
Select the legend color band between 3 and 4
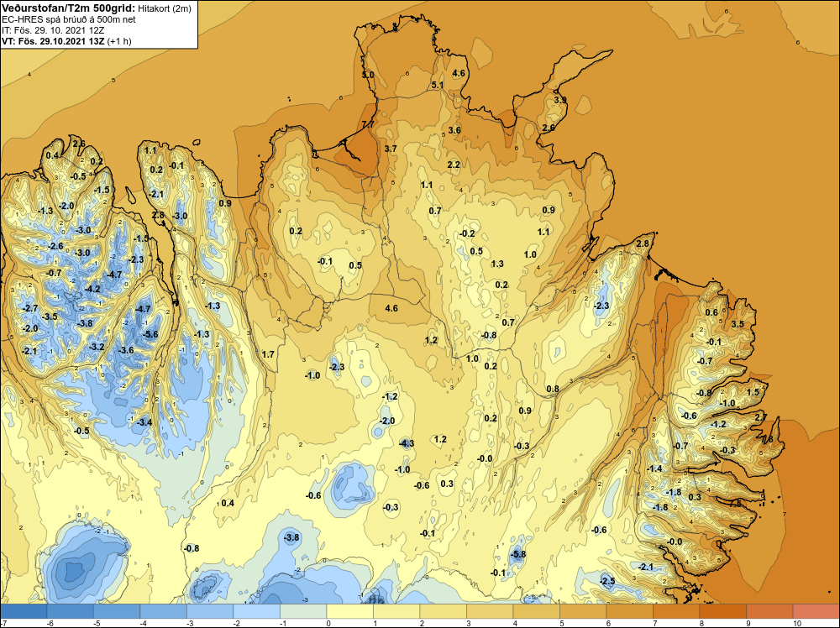click(x=490, y=611)
